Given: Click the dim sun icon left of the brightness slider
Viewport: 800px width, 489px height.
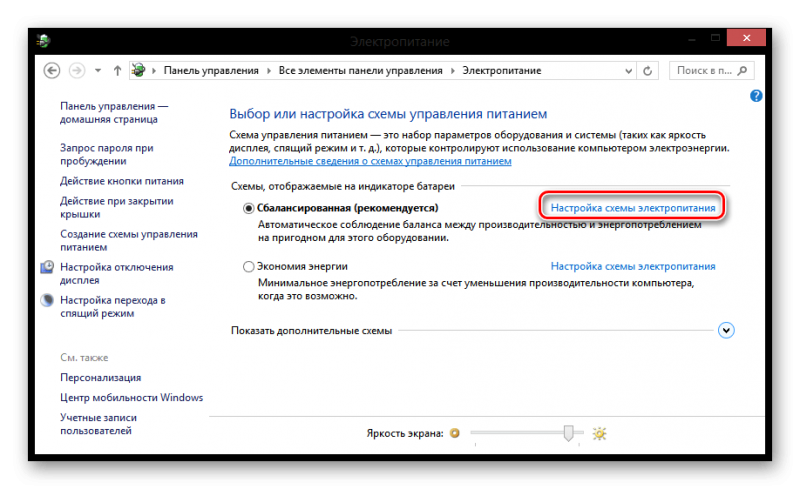Looking at the screenshot, I should pos(454,433).
